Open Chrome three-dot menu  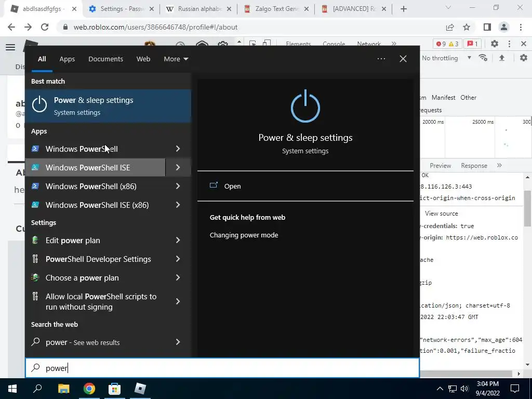[x=521, y=27]
